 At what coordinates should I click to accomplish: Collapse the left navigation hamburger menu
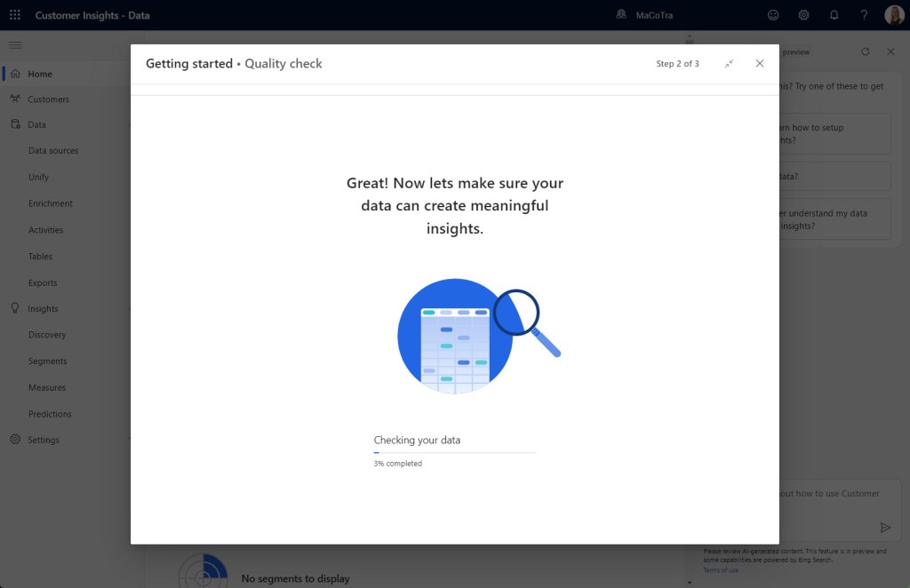point(15,45)
